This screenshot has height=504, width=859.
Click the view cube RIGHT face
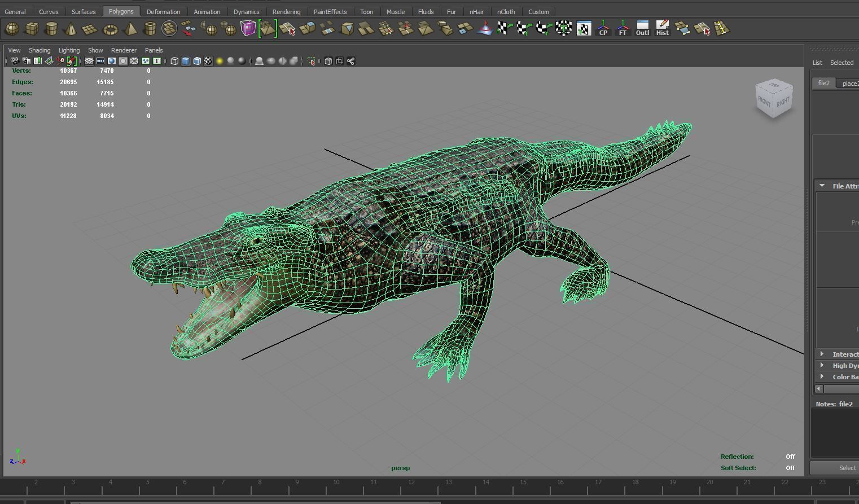[783, 102]
